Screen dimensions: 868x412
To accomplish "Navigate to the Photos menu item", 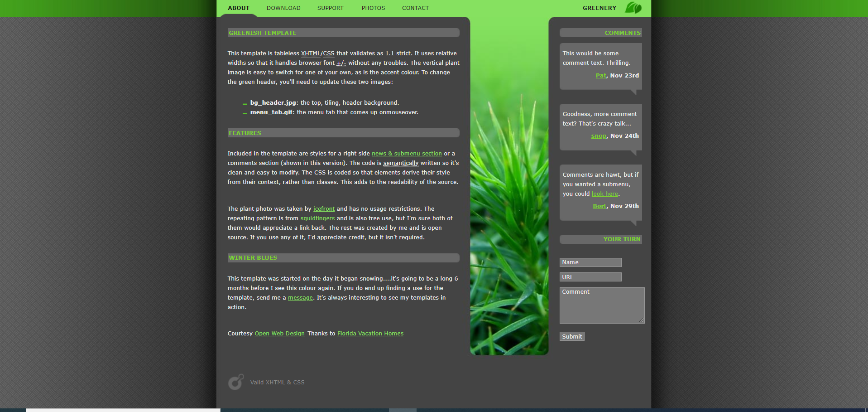I will (x=373, y=8).
